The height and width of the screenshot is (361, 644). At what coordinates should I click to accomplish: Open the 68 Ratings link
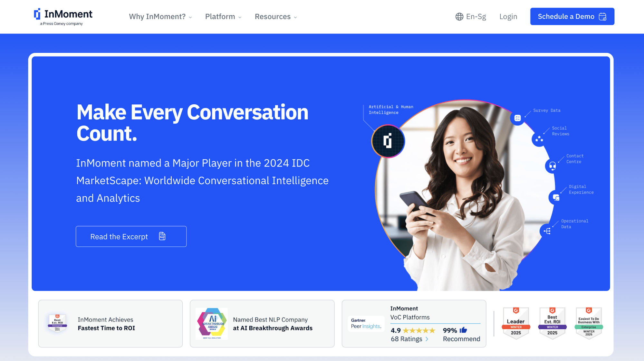[409, 339]
